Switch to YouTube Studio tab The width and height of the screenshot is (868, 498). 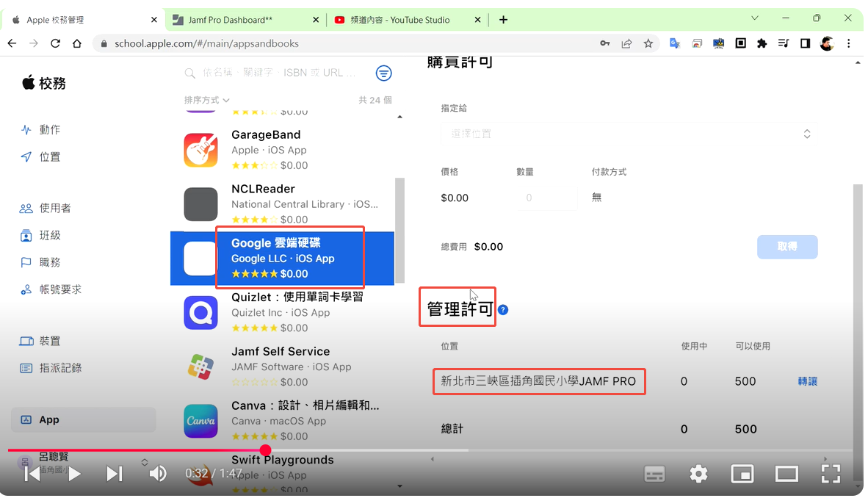[407, 20]
